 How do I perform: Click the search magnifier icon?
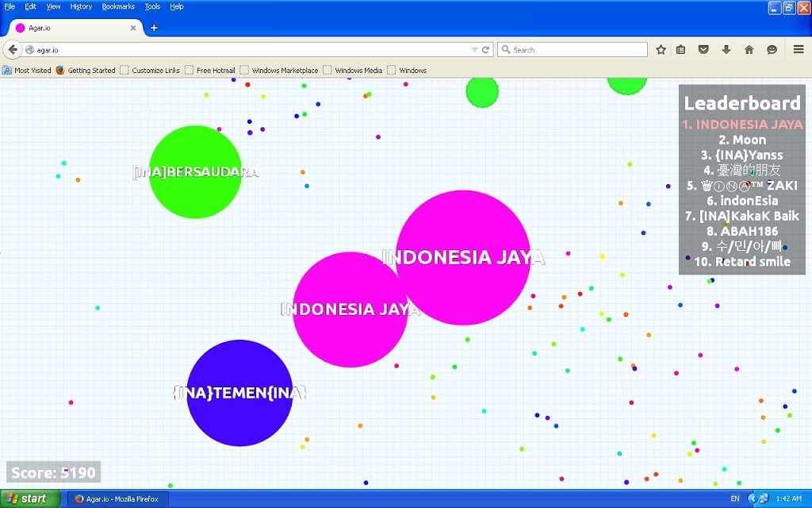[506, 50]
